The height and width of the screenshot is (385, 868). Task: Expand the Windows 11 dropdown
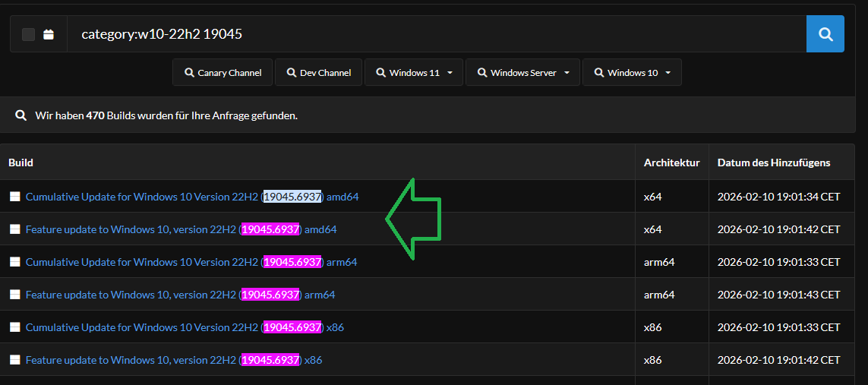click(414, 72)
